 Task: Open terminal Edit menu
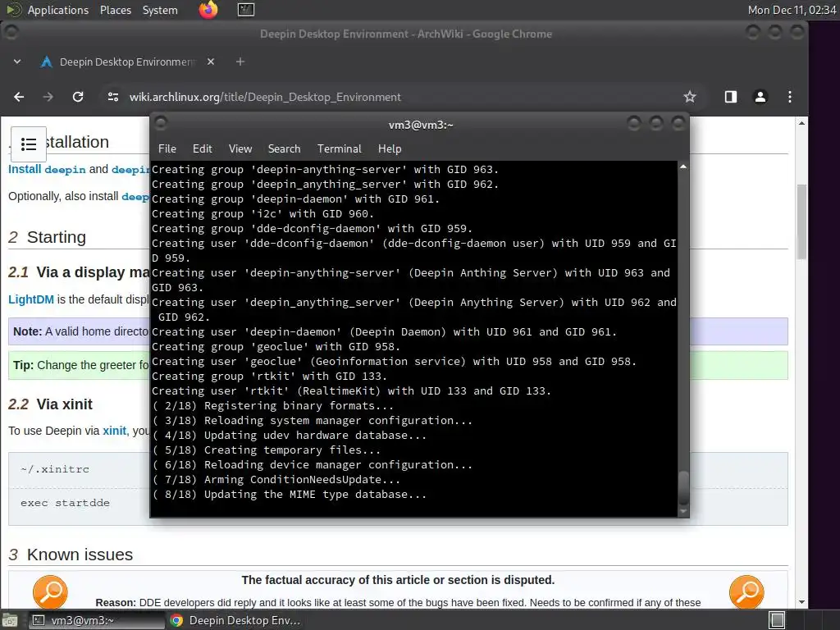(x=202, y=149)
